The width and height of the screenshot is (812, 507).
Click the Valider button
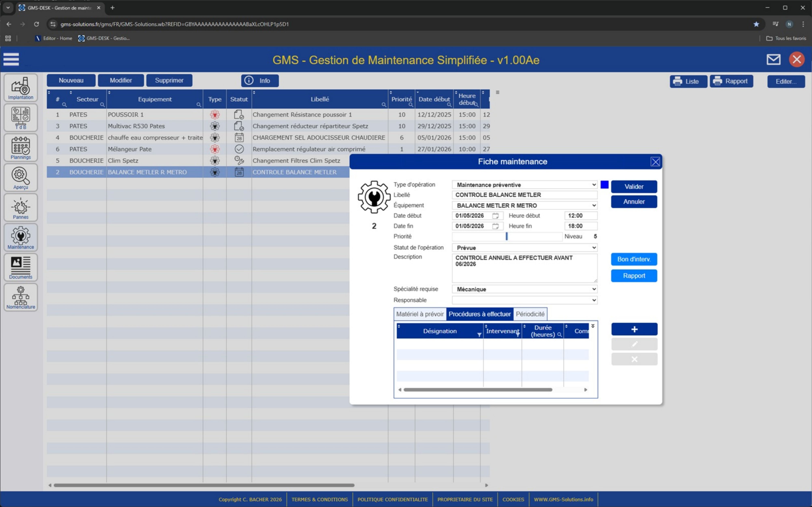(x=634, y=187)
